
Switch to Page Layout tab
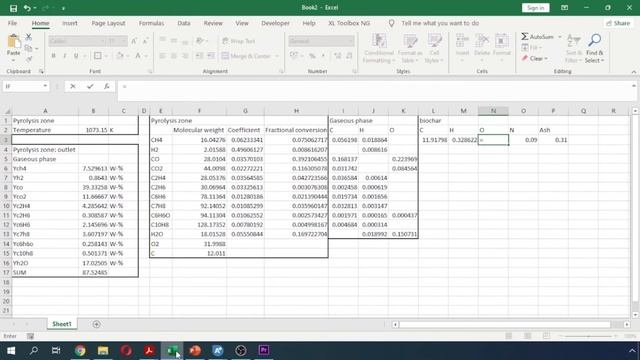tap(108, 23)
